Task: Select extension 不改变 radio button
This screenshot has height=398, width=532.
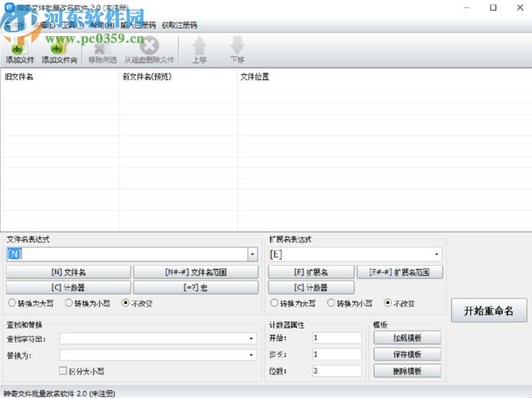Action: [388, 303]
